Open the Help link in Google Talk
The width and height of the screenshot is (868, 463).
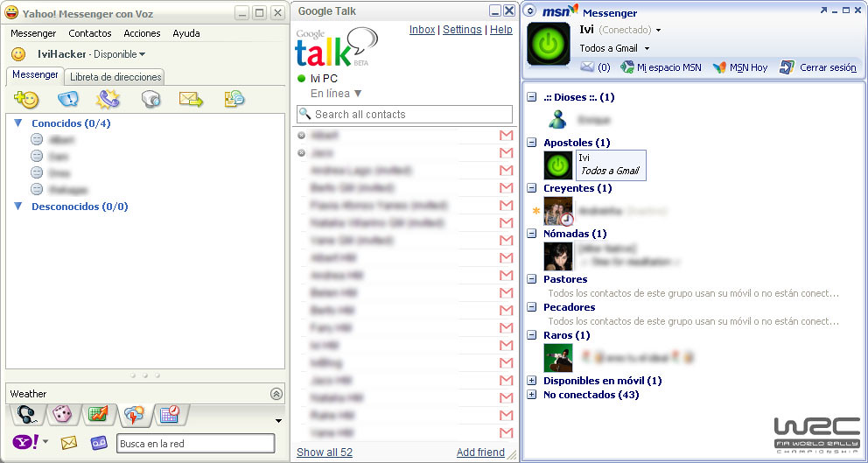(501, 30)
